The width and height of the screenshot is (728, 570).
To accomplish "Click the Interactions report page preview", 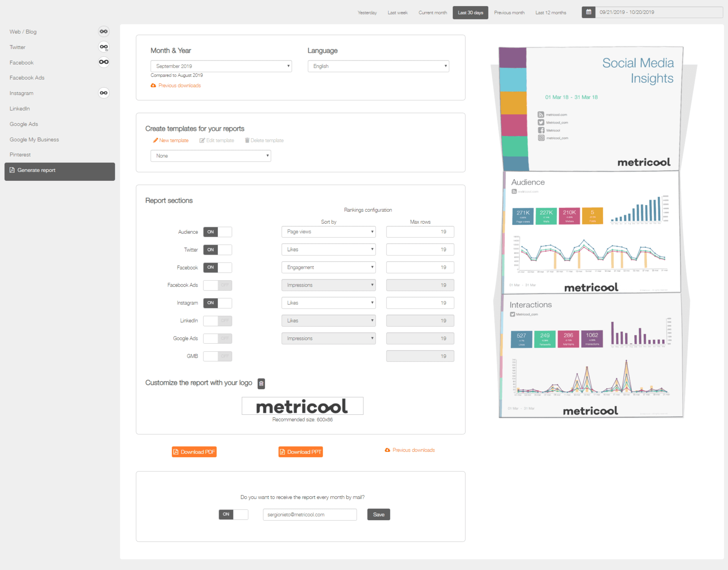I will coord(591,356).
